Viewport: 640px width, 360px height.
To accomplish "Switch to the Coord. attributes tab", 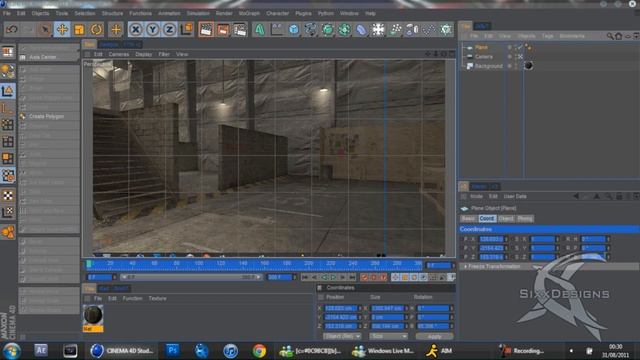I will pyautogui.click(x=487, y=219).
